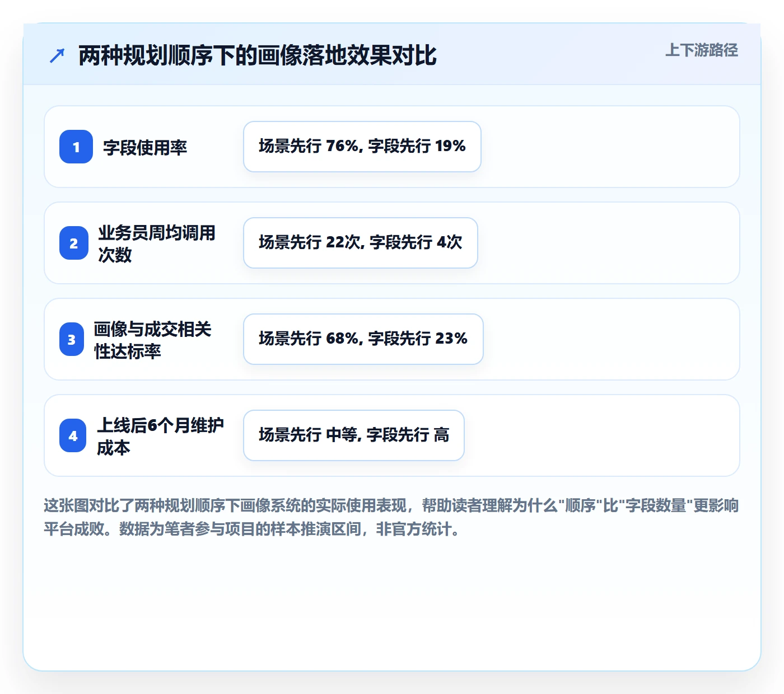Click the number 1 badge for 字段使用率

76,147
